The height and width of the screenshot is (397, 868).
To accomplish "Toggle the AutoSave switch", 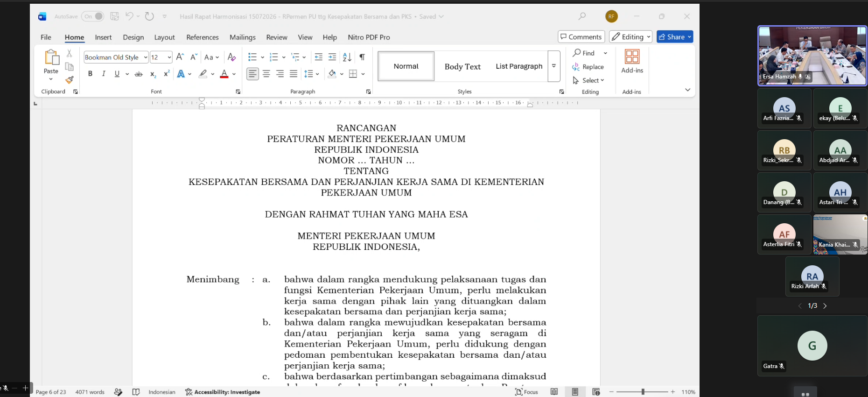I will (x=93, y=16).
